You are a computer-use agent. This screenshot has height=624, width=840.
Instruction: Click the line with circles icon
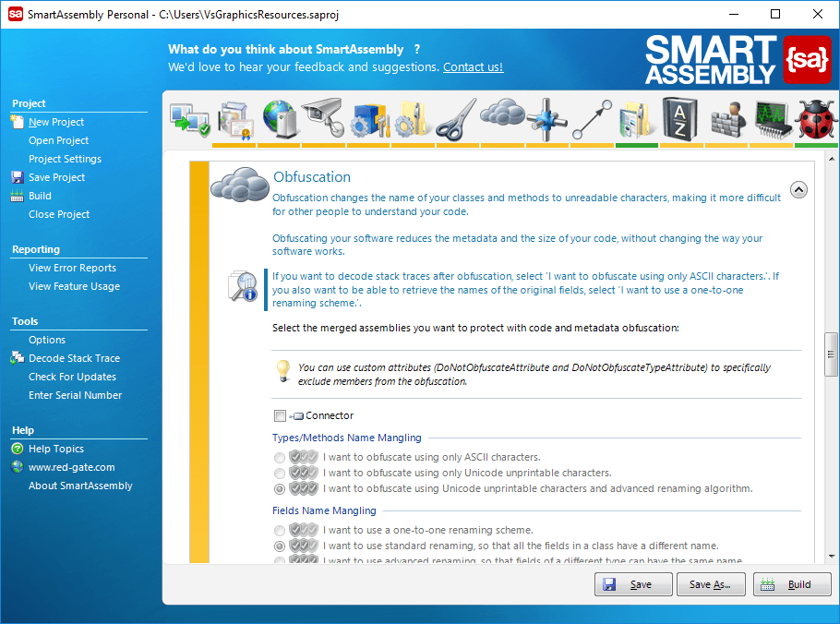point(592,119)
